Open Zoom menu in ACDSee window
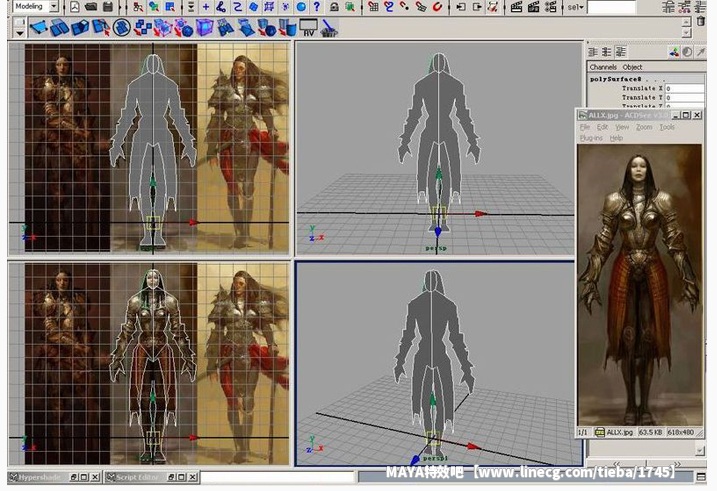The width and height of the screenshot is (717, 491). 644,127
